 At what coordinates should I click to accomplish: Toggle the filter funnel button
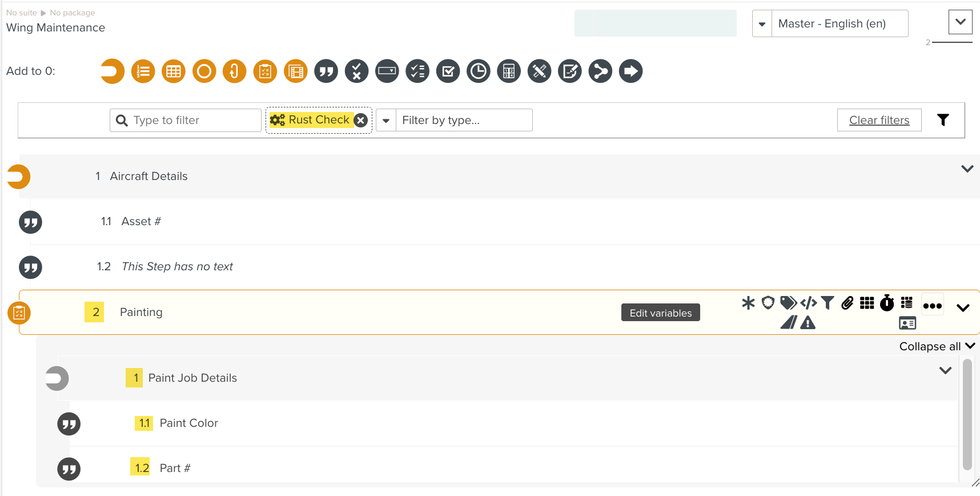click(943, 120)
